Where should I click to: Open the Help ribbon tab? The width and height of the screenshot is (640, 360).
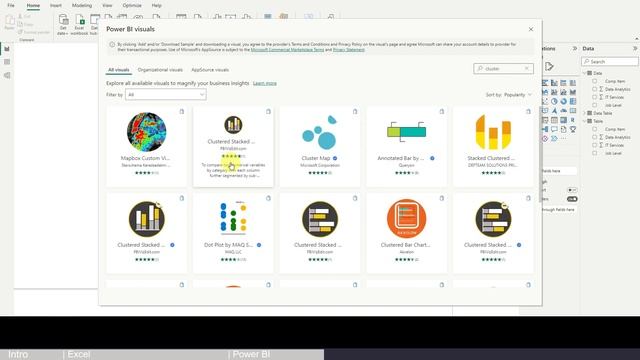click(x=156, y=5)
